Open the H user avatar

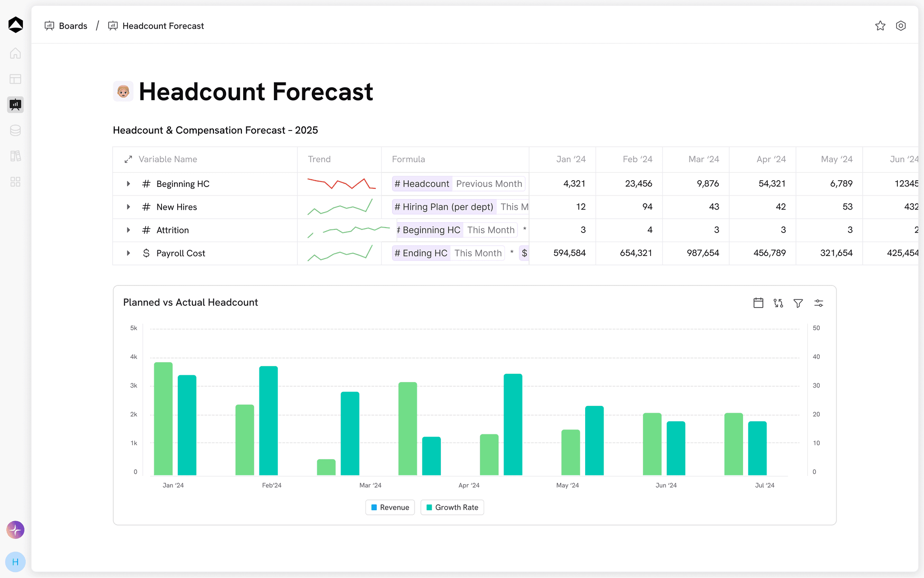coord(15,562)
